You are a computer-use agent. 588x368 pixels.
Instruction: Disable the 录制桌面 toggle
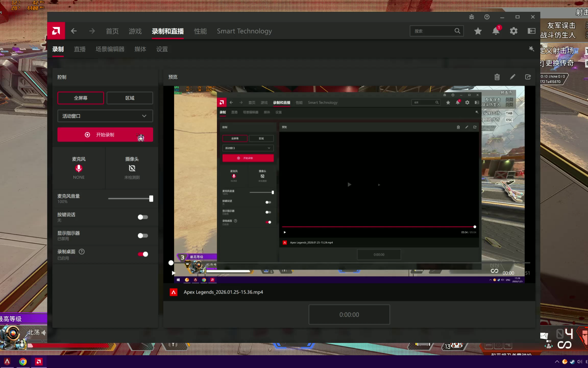tap(143, 254)
